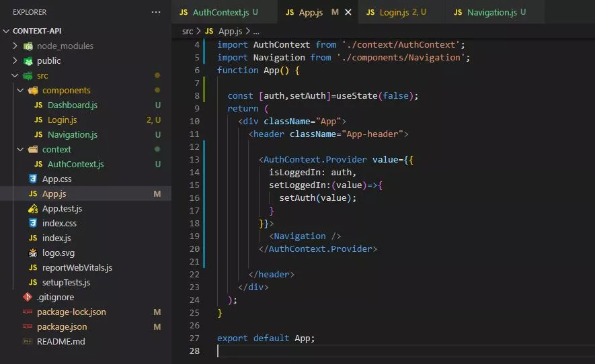Open Dashboard.js in the explorer
Viewport: 595px width, 364px height.
[73, 105]
